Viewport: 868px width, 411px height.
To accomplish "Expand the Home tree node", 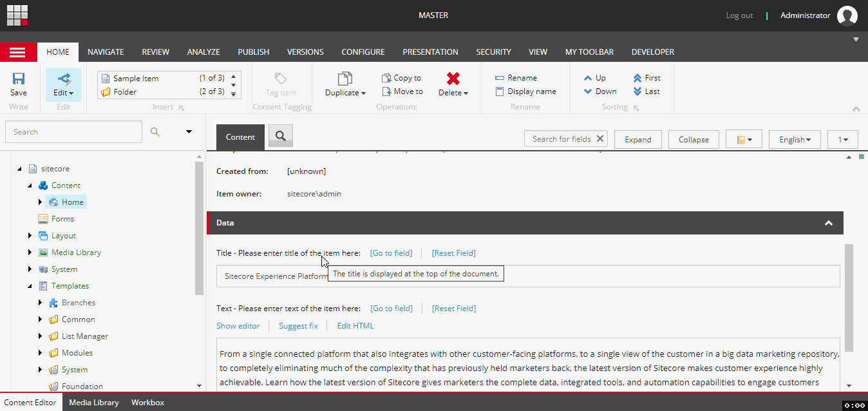I will [40, 202].
